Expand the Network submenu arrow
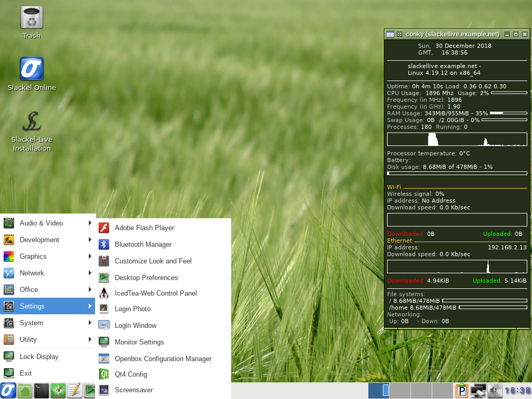Image resolution: width=532 pixels, height=399 pixels. pyautogui.click(x=89, y=273)
